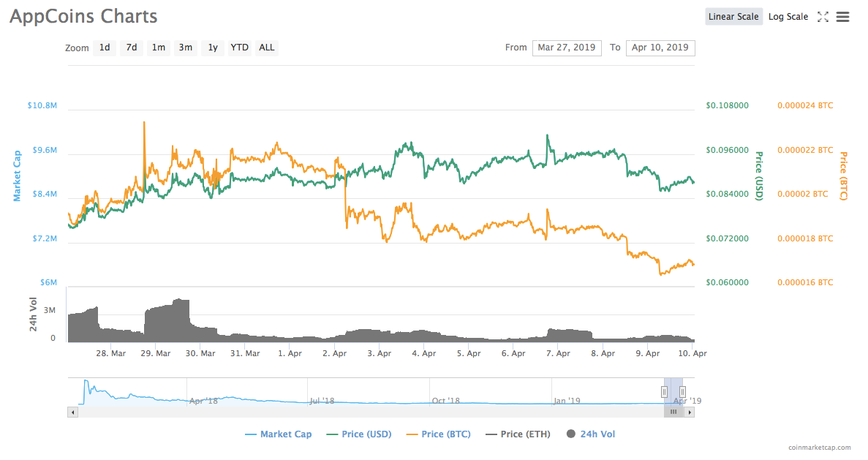Click the navigator left scroll arrow
868x460 pixels.
tap(72, 412)
